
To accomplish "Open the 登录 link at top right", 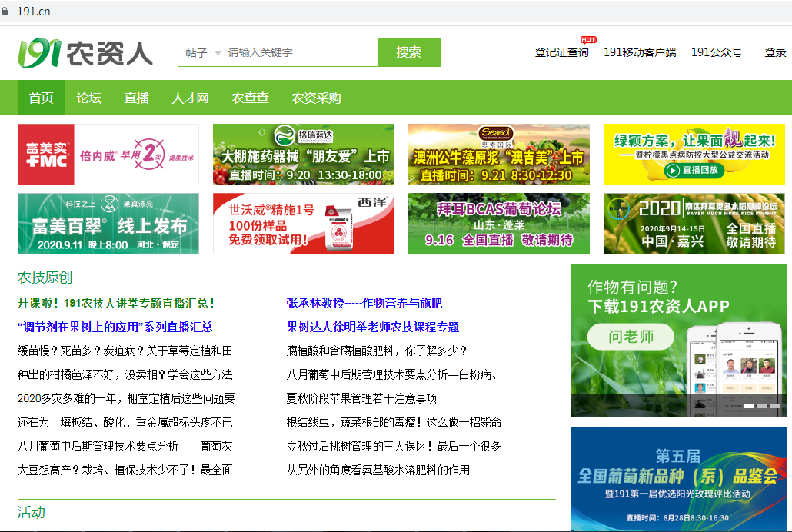I will click(x=774, y=54).
